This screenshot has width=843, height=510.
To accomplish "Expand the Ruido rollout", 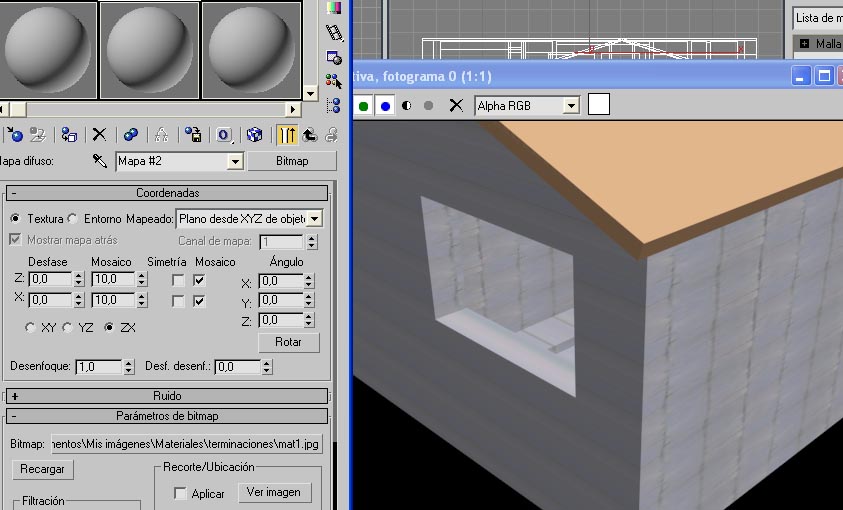I will (x=167, y=396).
